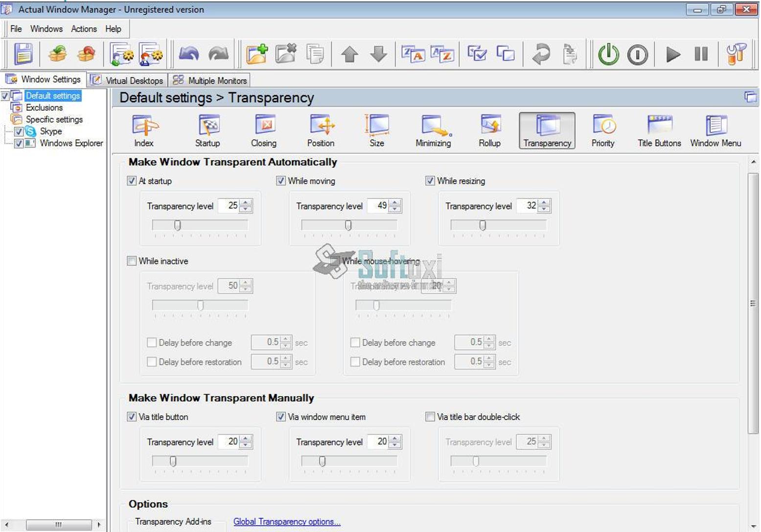
Task: Select Windows Explorer in the settings tree
Action: coord(70,143)
